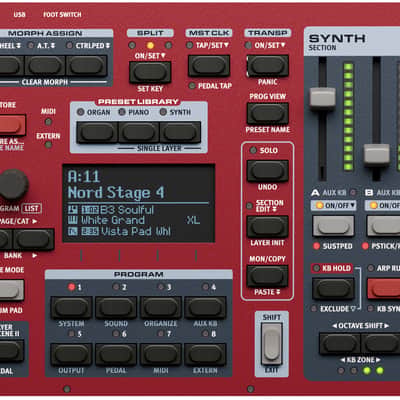Screen dimensions: 400x400
Task: Click the lit red Program 1 LED
Action: [71, 287]
